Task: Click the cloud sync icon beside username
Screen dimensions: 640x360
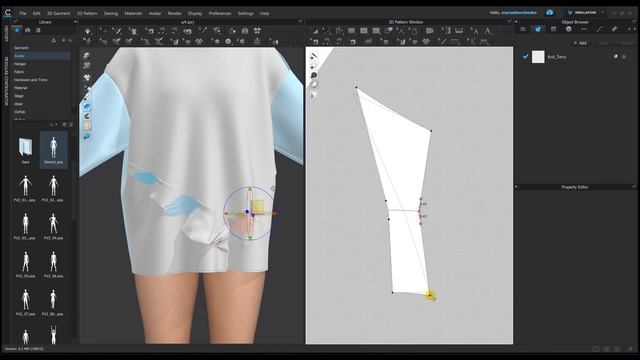Action: coord(550,13)
